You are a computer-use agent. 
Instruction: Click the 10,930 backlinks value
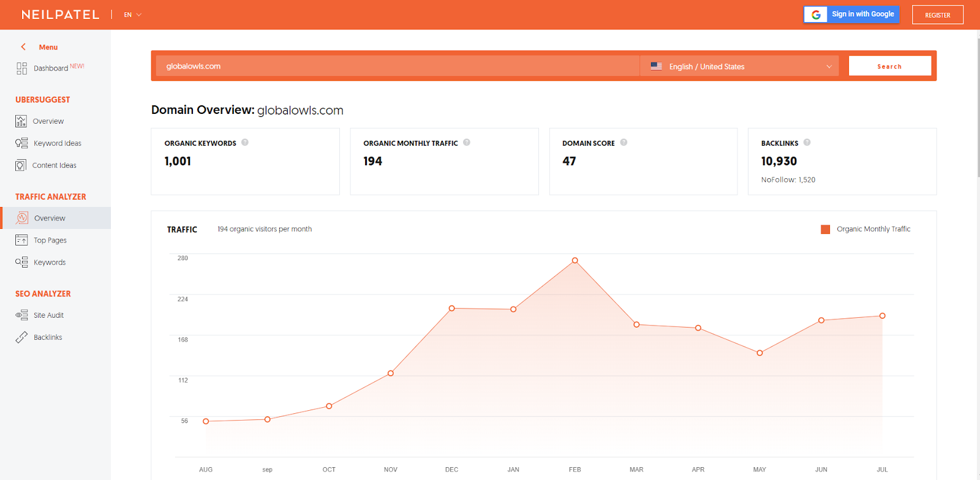click(779, 161)
